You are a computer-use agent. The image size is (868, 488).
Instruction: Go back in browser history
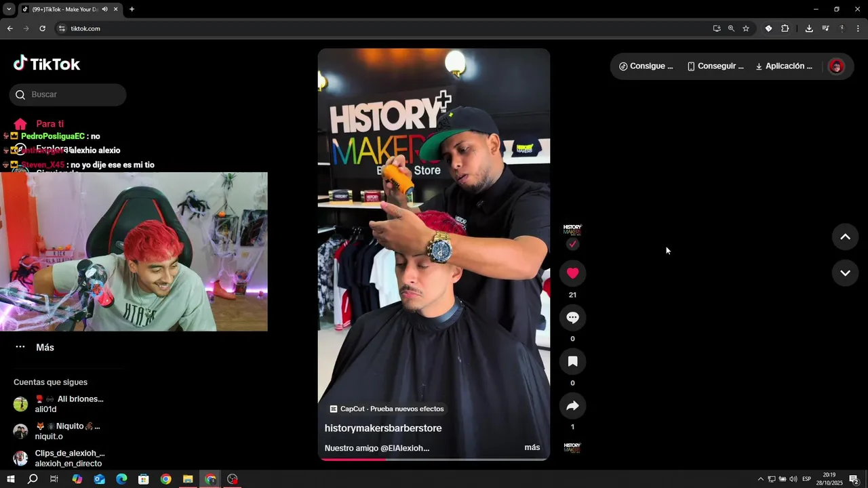click(x=9, y=28)
